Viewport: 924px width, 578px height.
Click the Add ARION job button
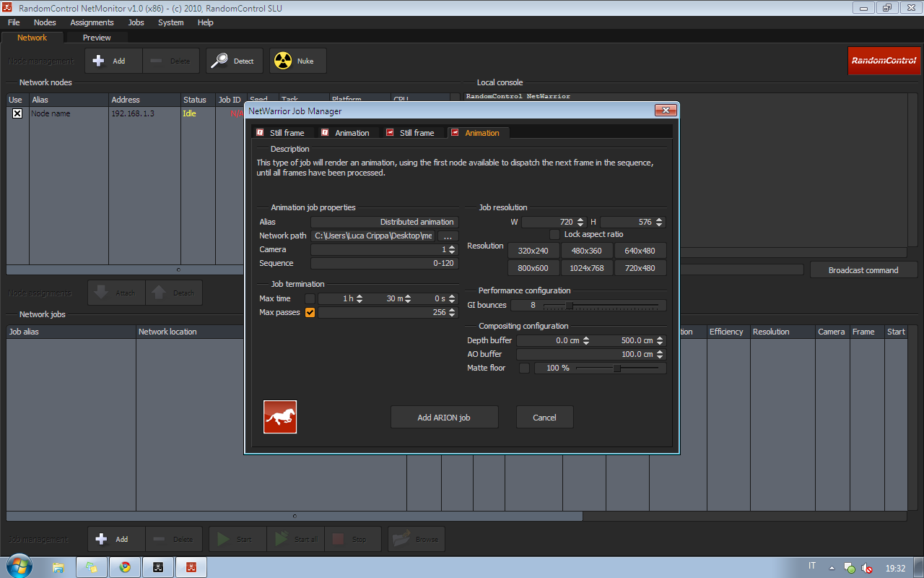tap(444, 418)
